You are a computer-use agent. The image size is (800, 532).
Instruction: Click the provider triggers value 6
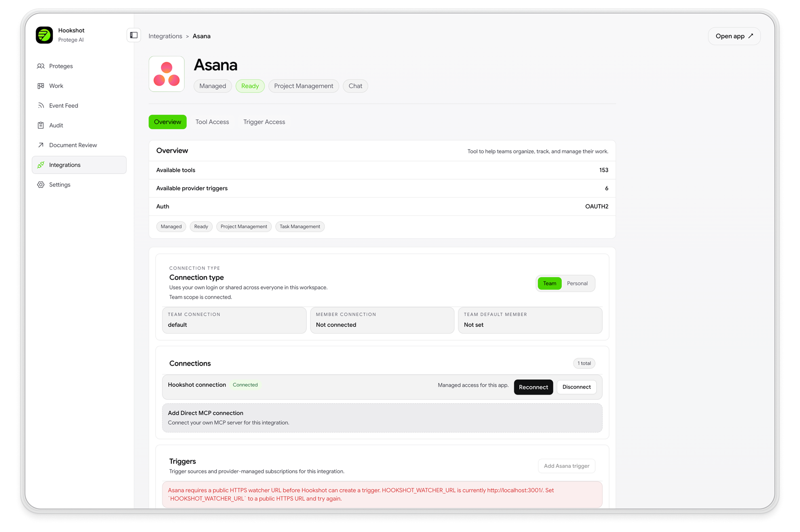pyautogui.click(x=607, y=188)
